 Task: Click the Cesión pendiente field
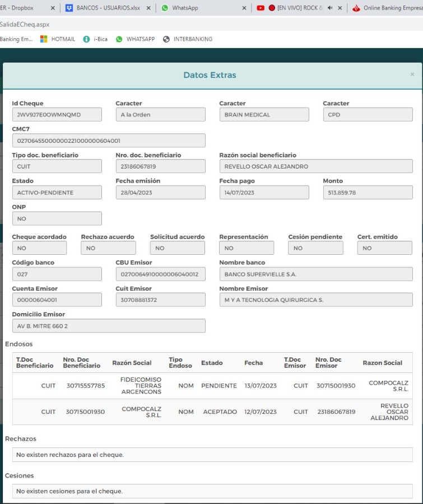point(315,248)
